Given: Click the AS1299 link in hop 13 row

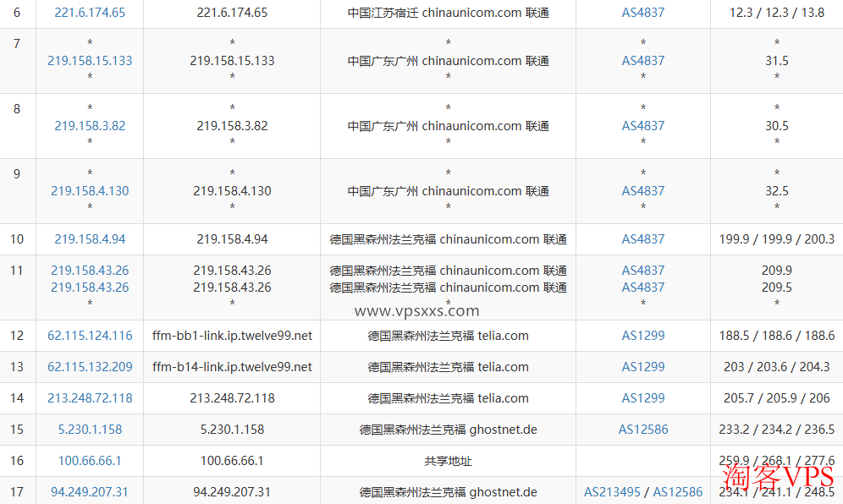Looking at the screenshot, I should point(643,367).
